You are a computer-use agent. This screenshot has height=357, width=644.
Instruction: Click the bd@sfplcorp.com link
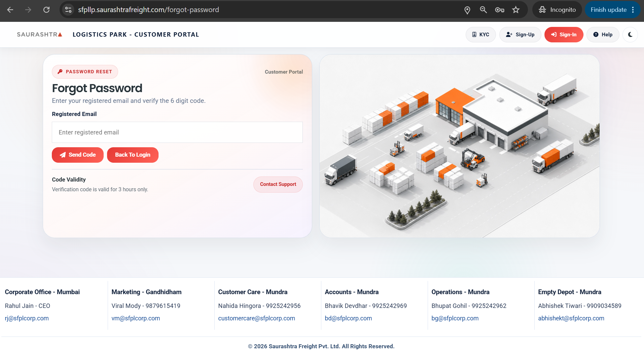349,318
